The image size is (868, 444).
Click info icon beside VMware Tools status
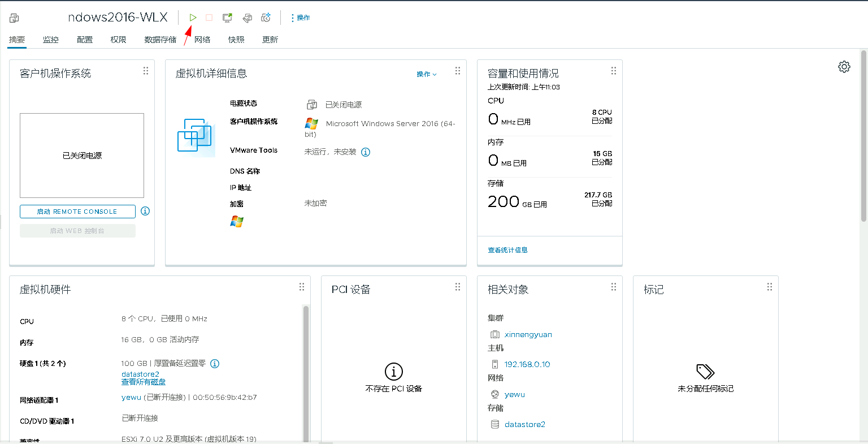click(x=366, y=152)
